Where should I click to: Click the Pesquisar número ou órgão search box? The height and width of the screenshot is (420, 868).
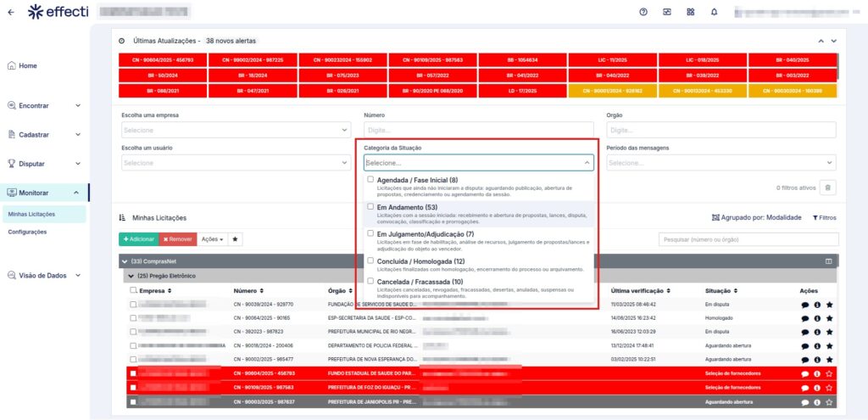(748, 239)
